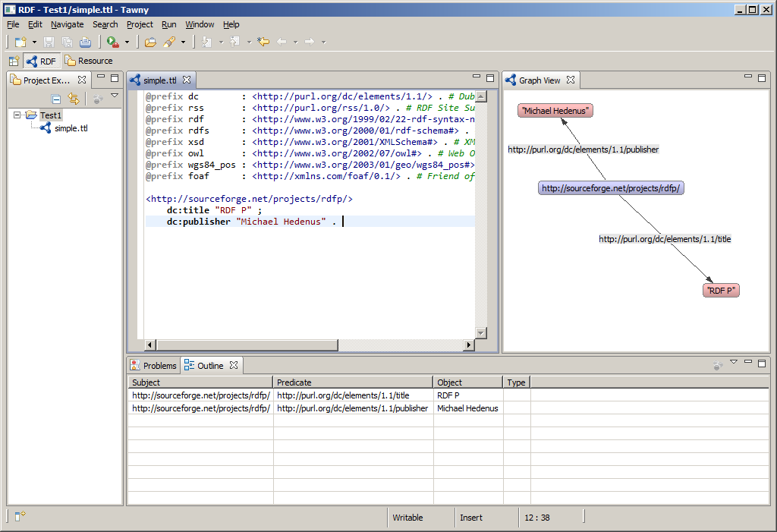Click the editor horizontal scrollbar right arrow
The width and height of the screenshot is (777, 532).
[x=468, y=345]
